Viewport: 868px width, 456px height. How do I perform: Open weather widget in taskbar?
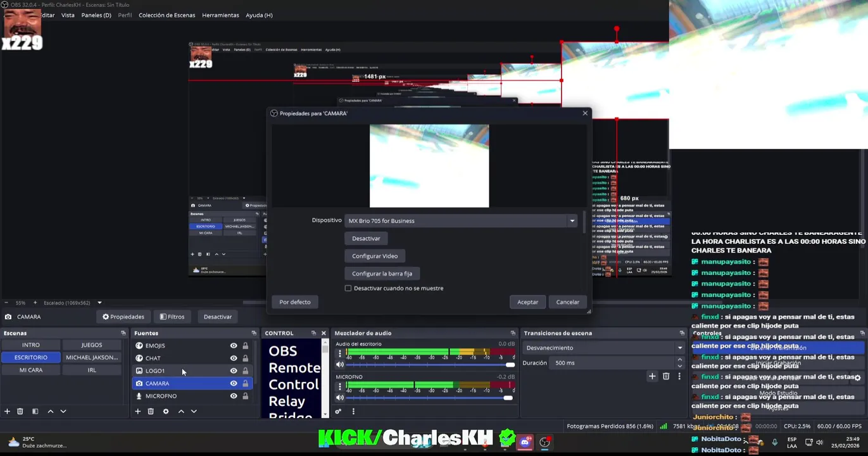tap(36, 442)
